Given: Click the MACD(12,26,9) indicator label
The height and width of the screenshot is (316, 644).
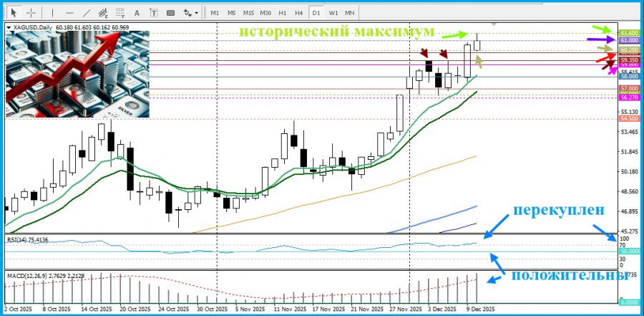Looking at the screenshot, I should click(45, 274).
